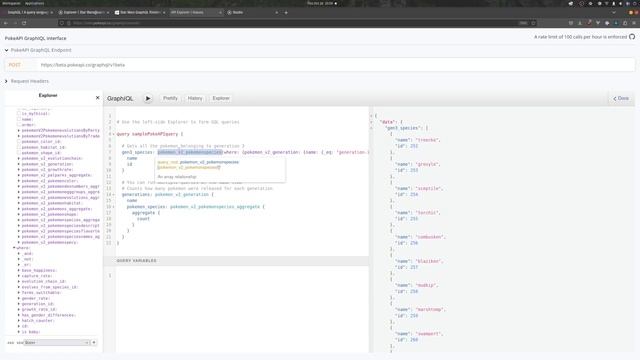Screen dimensions: 640x360
Task: Expand the growth_rate_id filter
Action: pos(19,309)
